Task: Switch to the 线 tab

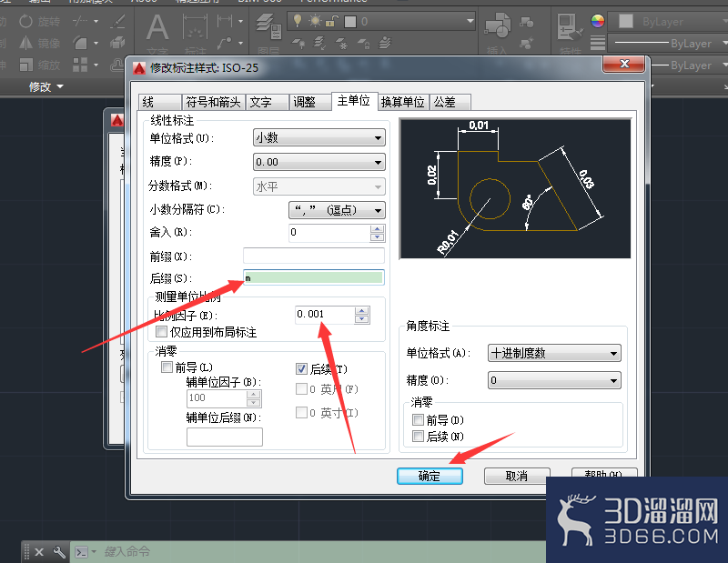Action: (x=159, y=102)
